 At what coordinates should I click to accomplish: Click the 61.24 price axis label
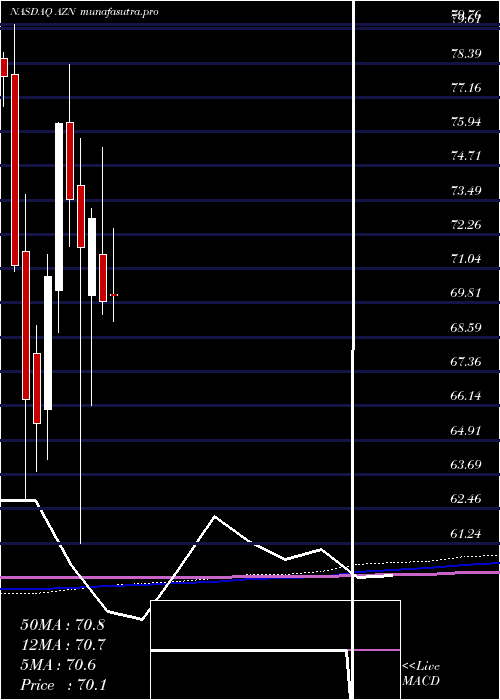(466, 533)
